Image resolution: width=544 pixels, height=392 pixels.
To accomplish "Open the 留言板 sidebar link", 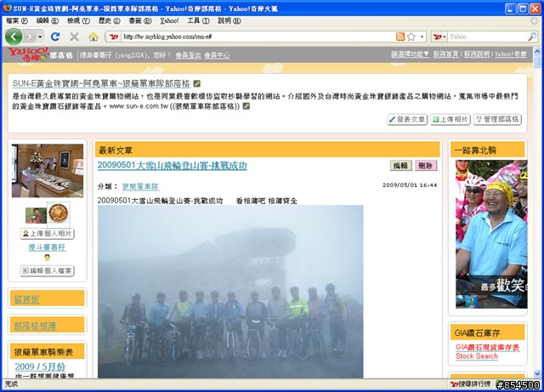I will [26, 299].
